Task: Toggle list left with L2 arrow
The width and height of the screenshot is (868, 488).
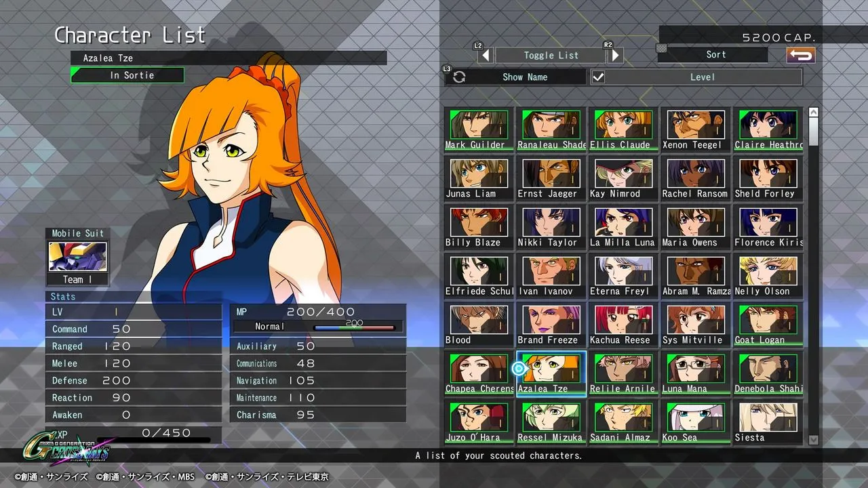Action: click(x=484, y=56)
